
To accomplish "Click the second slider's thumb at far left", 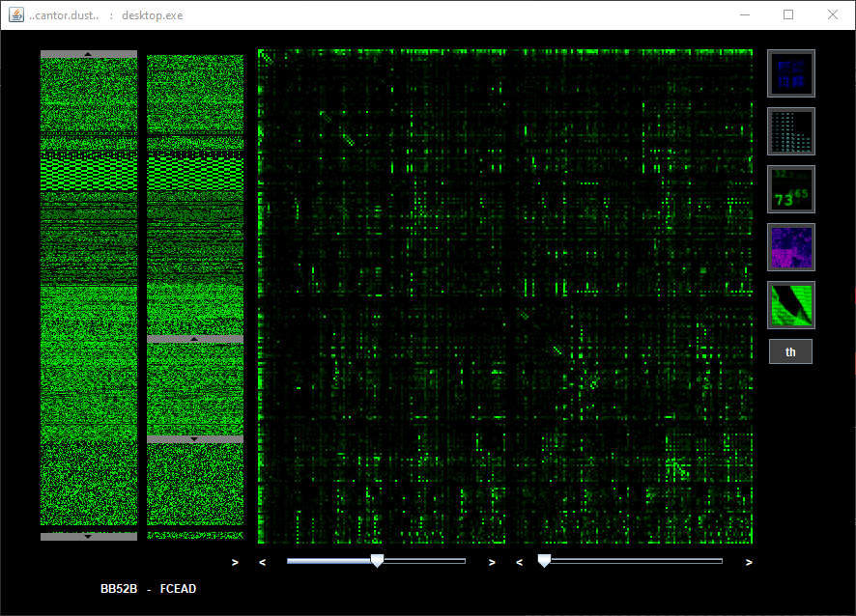I will tap(544, 561).
